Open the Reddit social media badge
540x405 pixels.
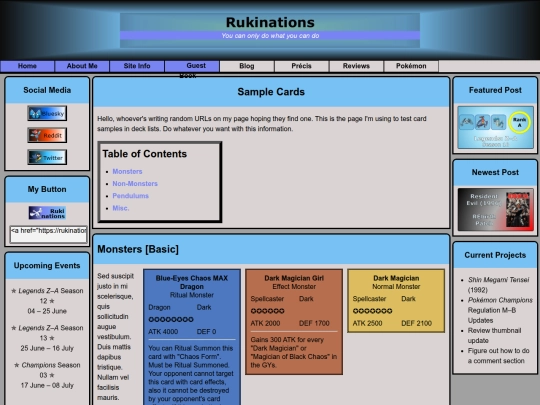[x=47, y=135]
